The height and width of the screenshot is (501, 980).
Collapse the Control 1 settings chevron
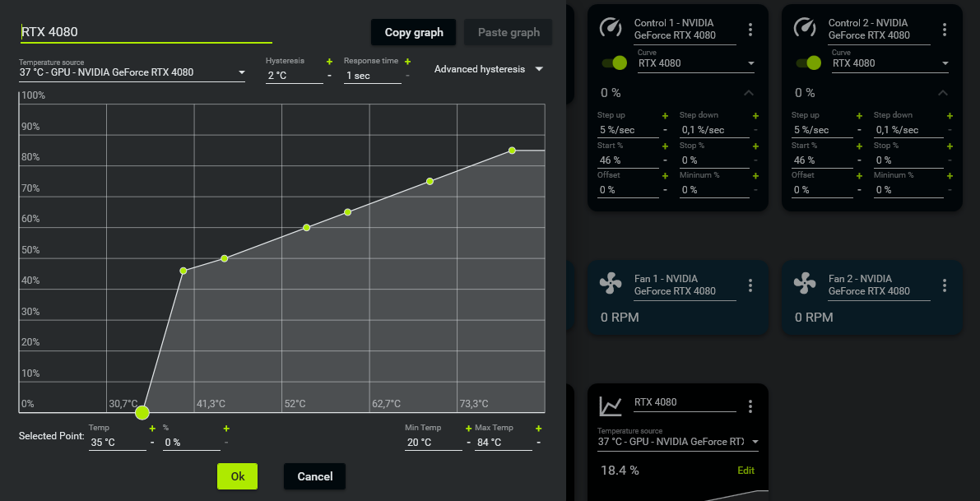(749, 93)
